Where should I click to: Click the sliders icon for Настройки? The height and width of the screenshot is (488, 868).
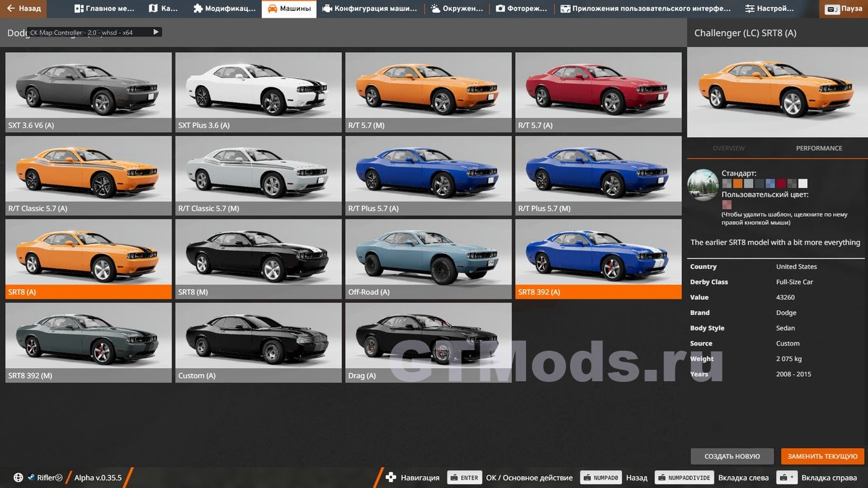coord(750,9)
